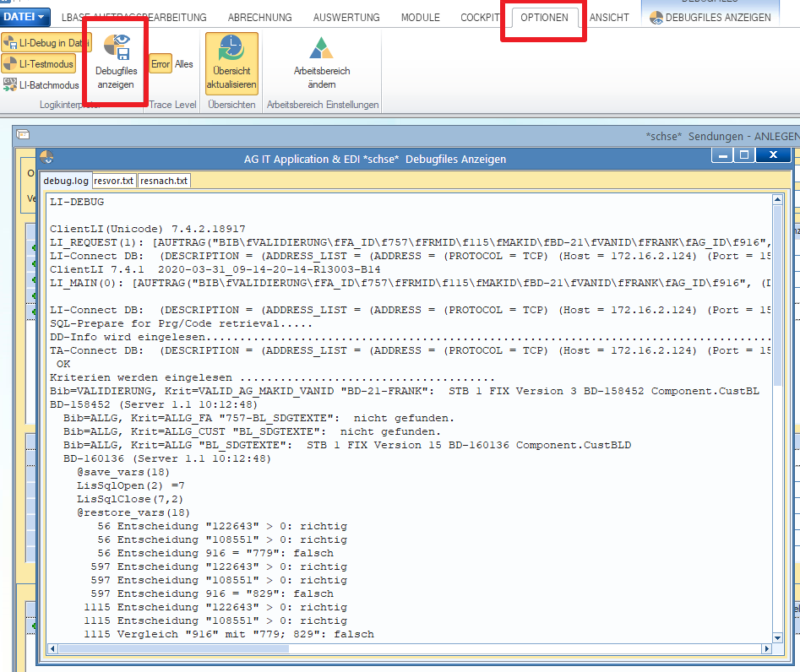
Task: Click the 'SQL-Prepare for Prg/Code retrieval' line
Action: [181, 324]
